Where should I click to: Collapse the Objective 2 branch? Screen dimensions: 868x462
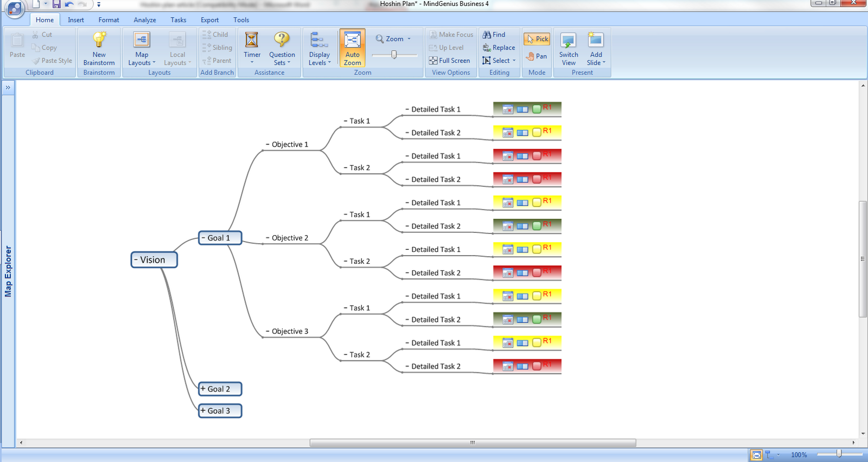[267, 238]
